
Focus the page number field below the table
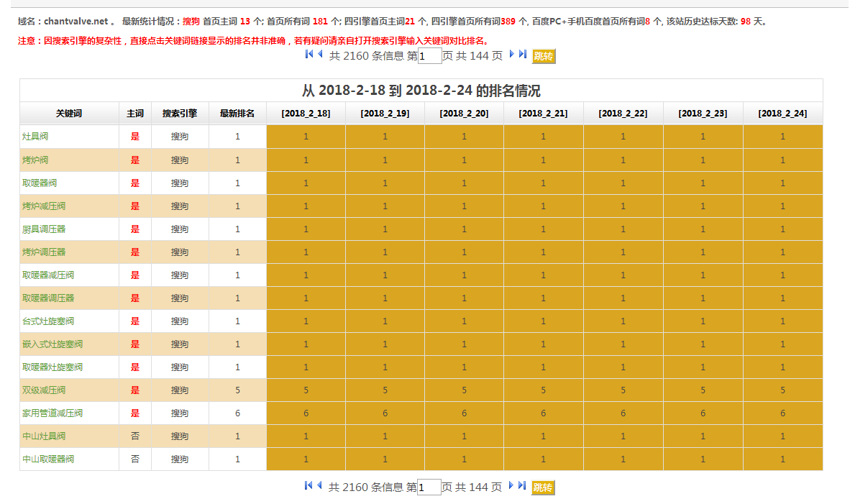pyautogui.click(x=429, y=487)
